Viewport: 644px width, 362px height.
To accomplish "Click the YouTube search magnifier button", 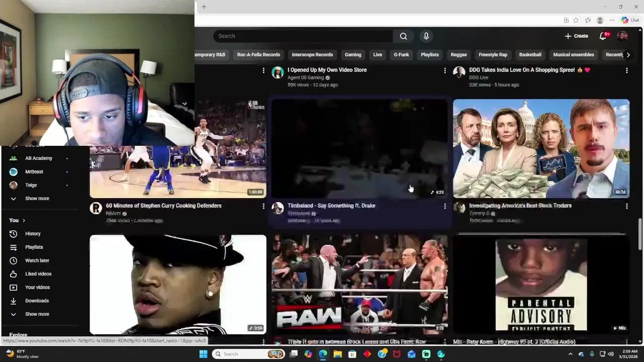I will click(x=404, y=36).
